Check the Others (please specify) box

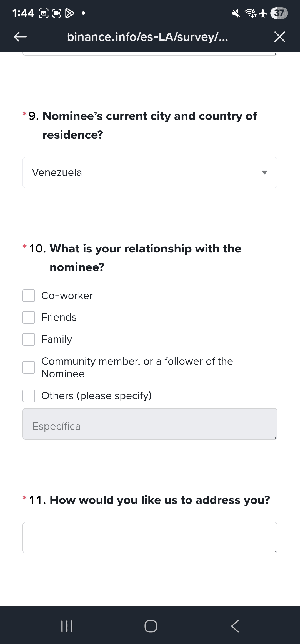pos(29,396)
